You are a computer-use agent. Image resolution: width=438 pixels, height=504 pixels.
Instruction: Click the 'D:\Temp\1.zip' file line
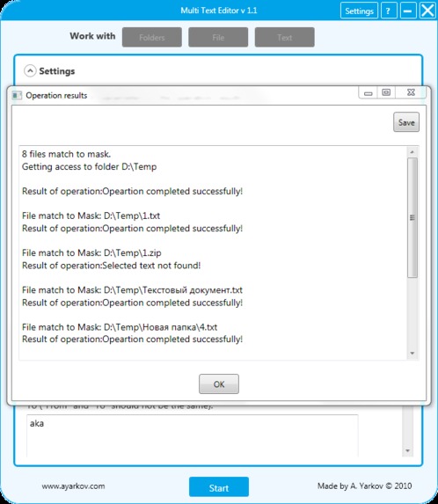[x=91, y=253]
